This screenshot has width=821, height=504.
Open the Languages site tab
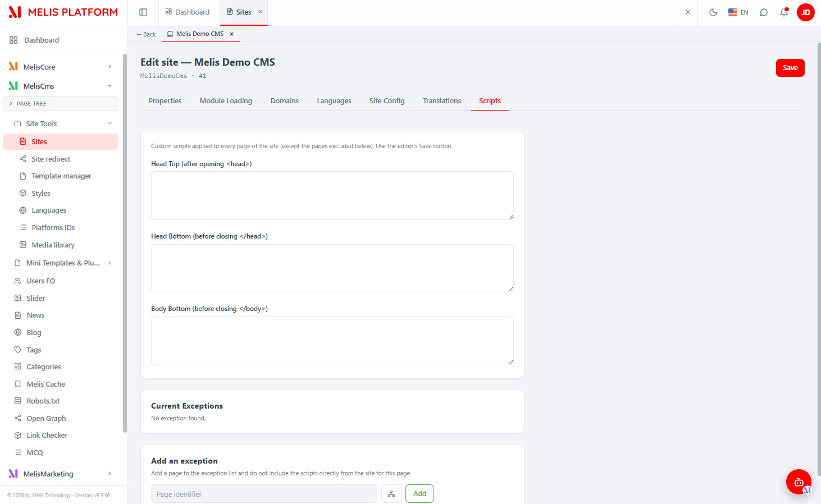coord(334,101)
